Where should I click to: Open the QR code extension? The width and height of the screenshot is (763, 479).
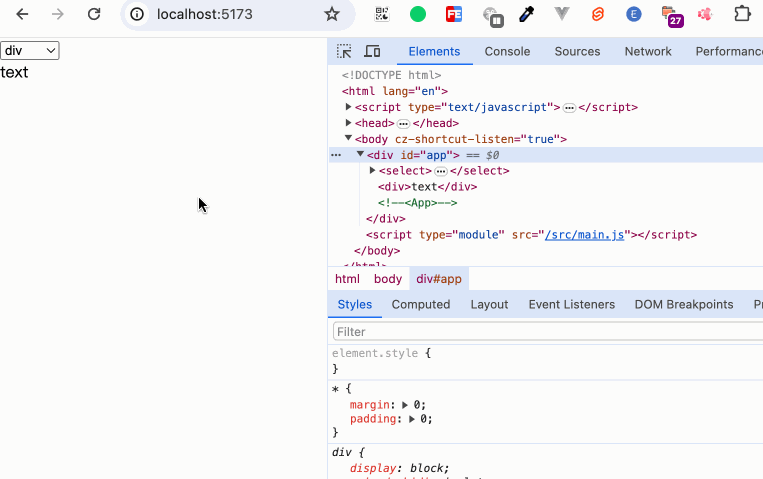[x=382, y=14]
